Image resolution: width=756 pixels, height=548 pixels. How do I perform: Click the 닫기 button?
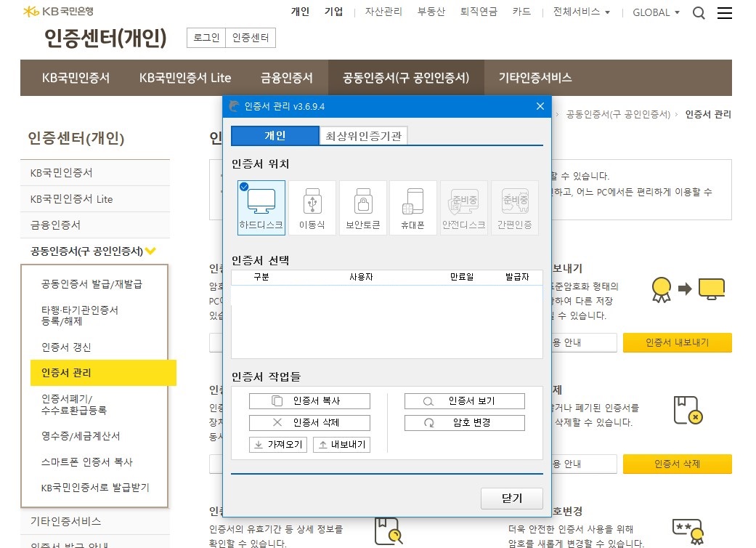tap(511, 499)
